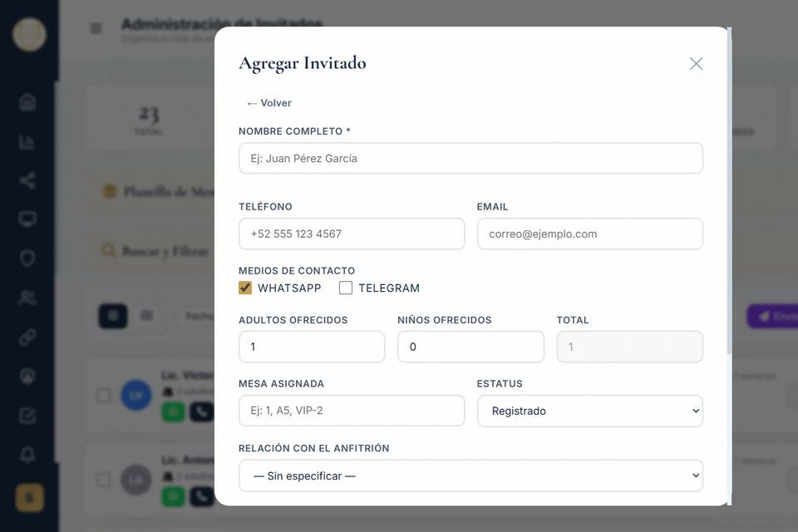The width and height of the screenshot is (798, 532).
Task: Select the first guest row checkbox
Action: click(x=103, y=395)
